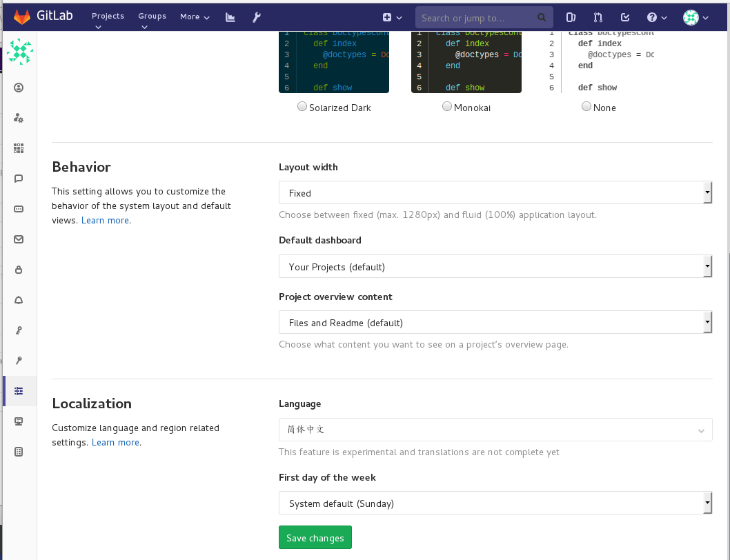Viewport: 730px width, 560px height.
Task: Open First day of the week dropdown
Action: [495, 503]
